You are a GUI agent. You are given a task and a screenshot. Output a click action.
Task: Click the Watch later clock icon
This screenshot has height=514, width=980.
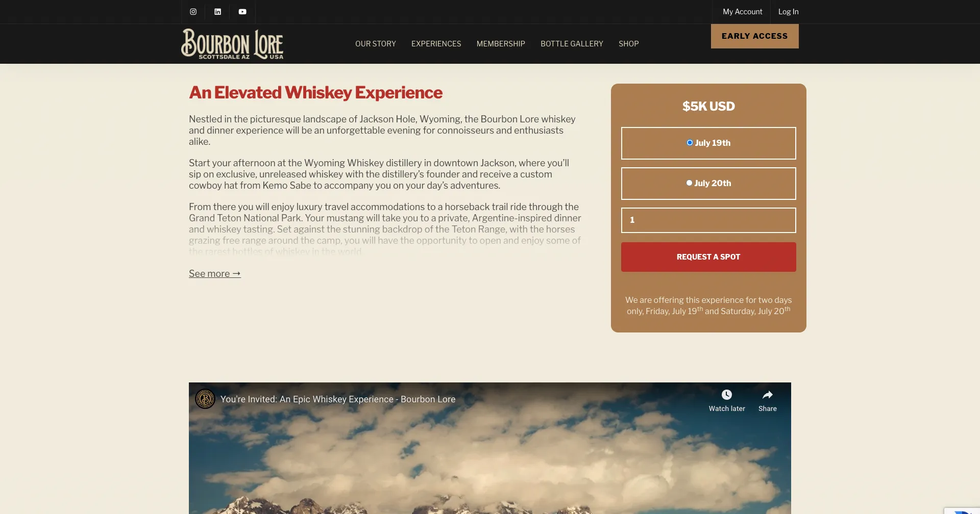point(727,395)
